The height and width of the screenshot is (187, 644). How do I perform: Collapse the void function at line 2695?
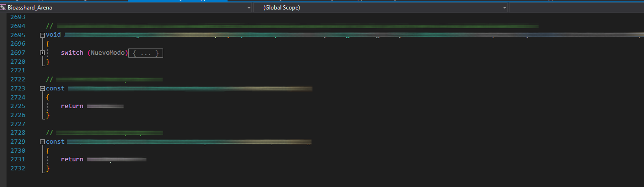click(x=42, y=35)
